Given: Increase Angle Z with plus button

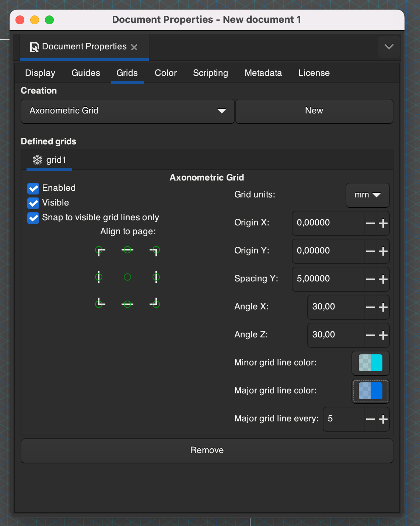Looking at the screenshot, I should tap(383, 335).
